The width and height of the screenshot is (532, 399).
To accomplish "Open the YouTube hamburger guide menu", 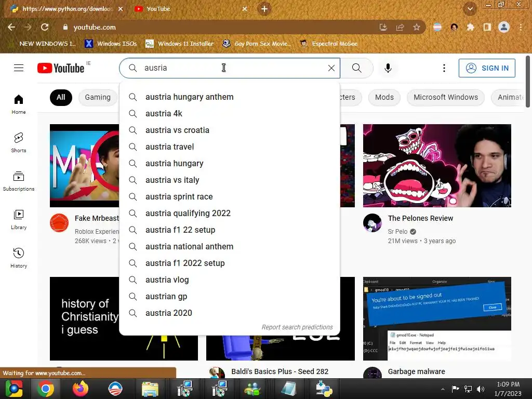I will 19,68.
